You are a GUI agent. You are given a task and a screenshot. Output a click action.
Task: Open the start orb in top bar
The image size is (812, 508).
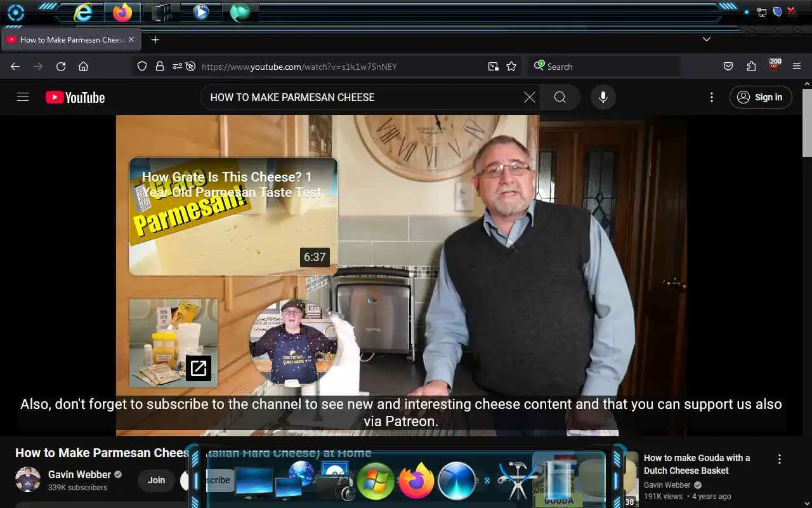coord(15,13)
